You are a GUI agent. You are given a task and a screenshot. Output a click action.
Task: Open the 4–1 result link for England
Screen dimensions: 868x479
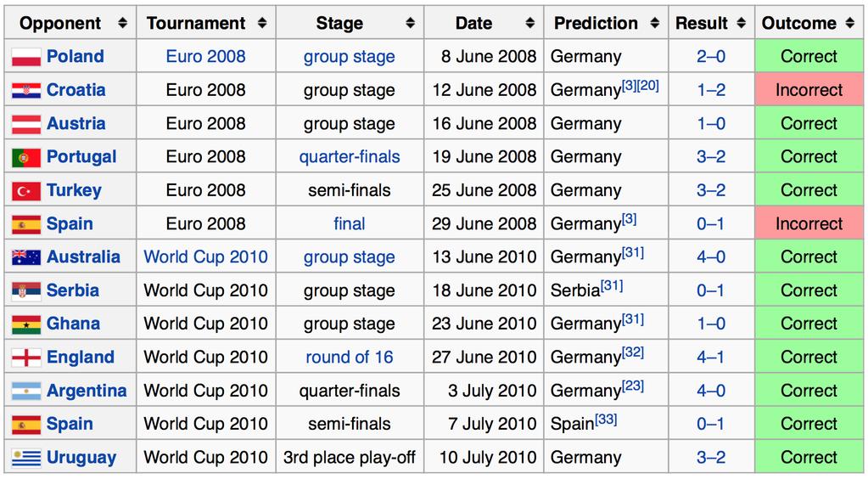click(711, 357)
